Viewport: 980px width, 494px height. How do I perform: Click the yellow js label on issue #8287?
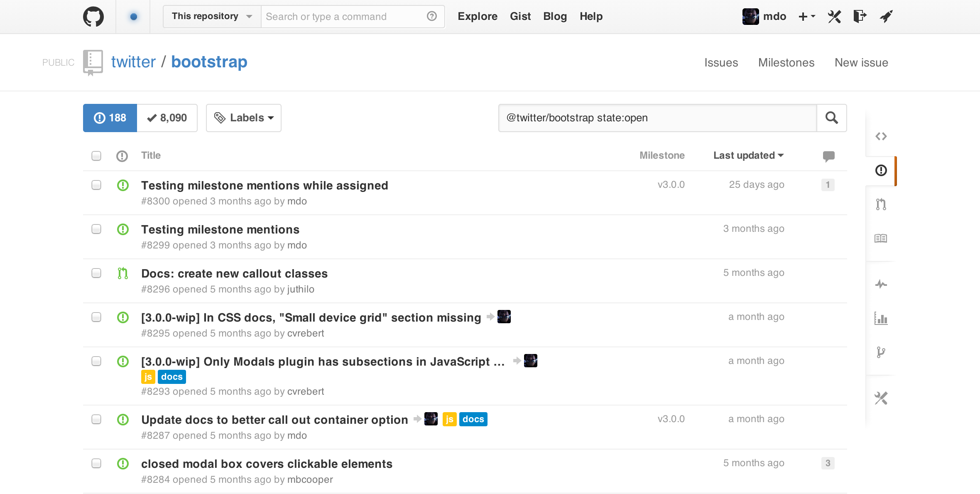pyautogui.click(x=450, y=419)
